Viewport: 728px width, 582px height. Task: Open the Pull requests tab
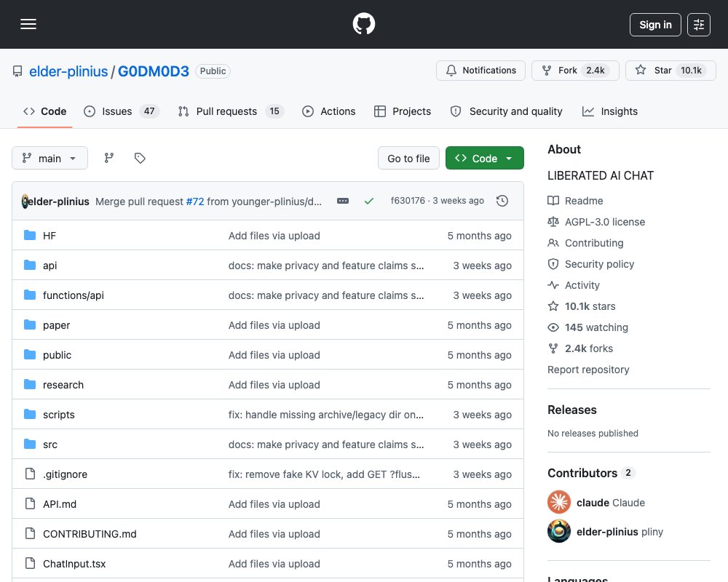[231, 111]
